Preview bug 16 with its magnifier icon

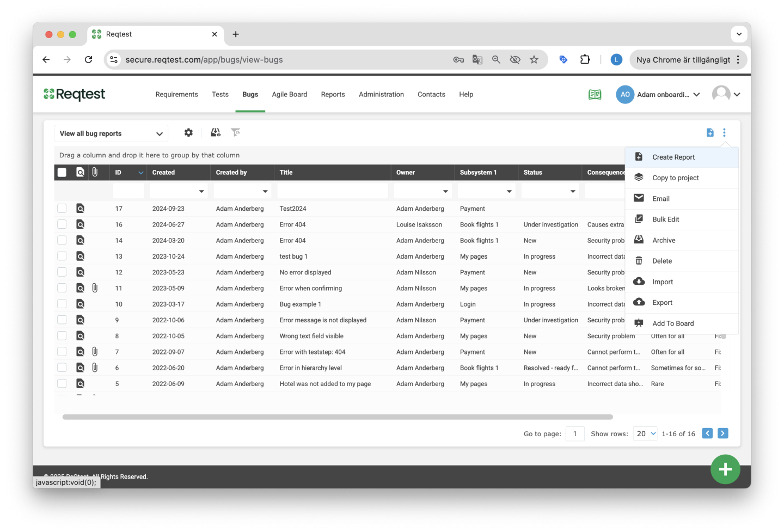[80, 224]
